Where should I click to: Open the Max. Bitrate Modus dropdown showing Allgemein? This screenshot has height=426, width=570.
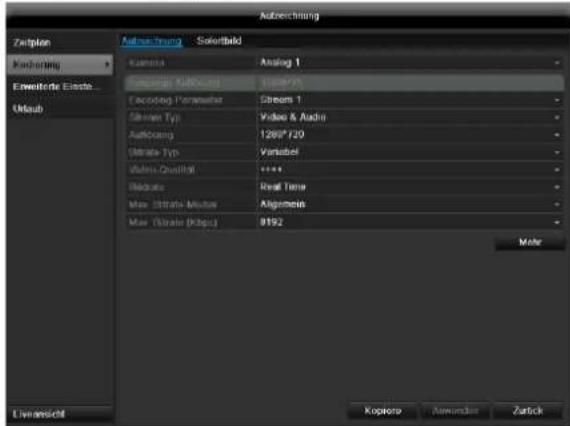click(x=410, y=205)
